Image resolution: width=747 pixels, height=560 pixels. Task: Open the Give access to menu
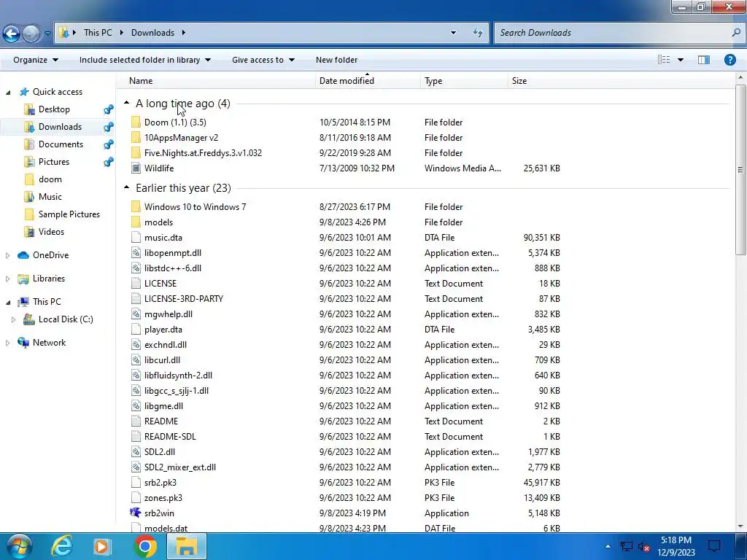[263, 60]
